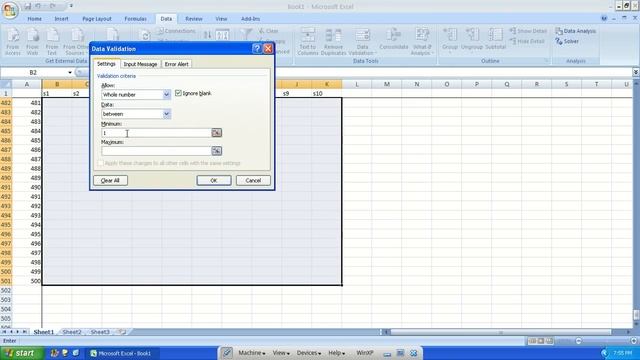Open Customize Quick Access Toolbar dropdown
The height and width of the screenshot is (360, 640).
click(71, 6)
